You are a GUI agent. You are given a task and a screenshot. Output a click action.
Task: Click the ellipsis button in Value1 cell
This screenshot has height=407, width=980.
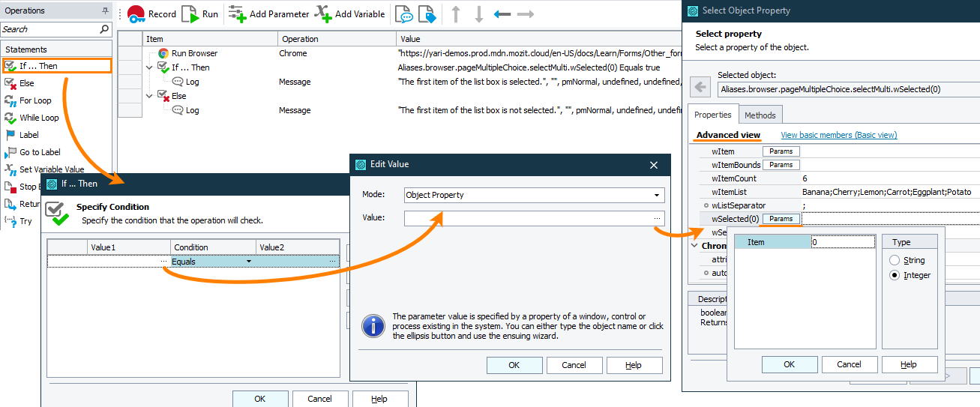click(x=163, y=262)
